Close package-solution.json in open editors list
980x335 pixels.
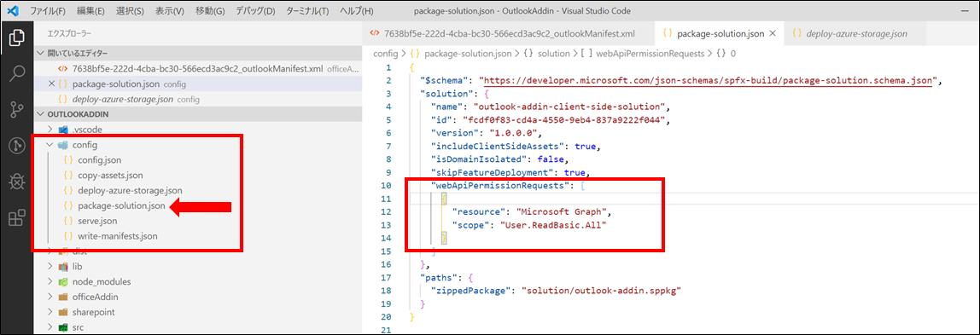(x=51, y=84)
